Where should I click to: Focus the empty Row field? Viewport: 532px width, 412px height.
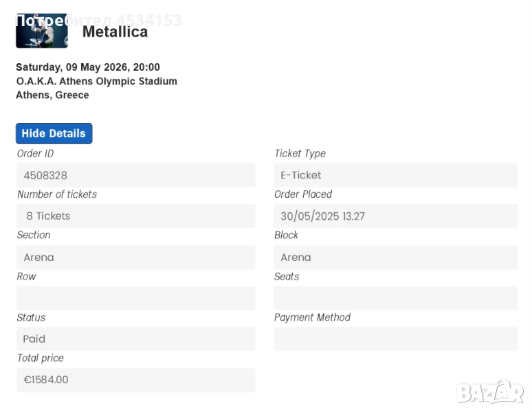point(135,298)
